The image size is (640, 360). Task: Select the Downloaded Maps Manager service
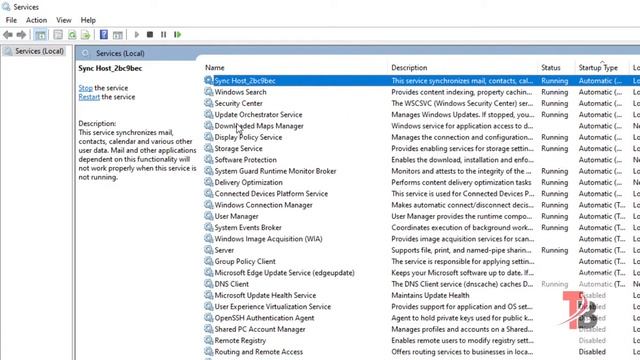pyautogui.click(x=259, y=126)
